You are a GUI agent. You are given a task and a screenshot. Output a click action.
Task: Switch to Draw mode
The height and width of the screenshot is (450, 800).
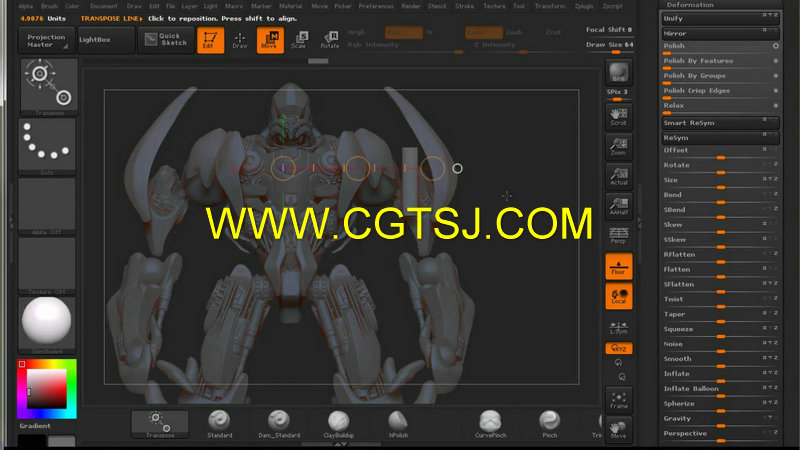(240, 40)
